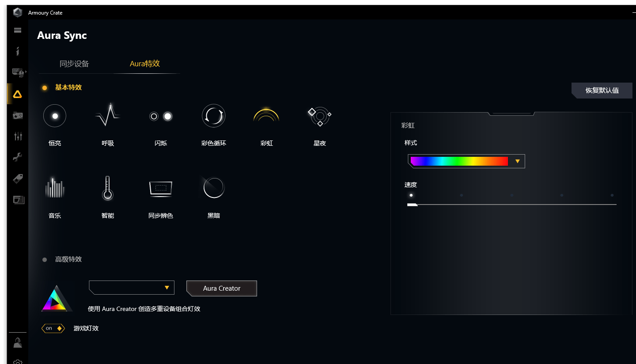Set speed to the last dot
This screenshot has width=636, height=364.
click(612, 195)
